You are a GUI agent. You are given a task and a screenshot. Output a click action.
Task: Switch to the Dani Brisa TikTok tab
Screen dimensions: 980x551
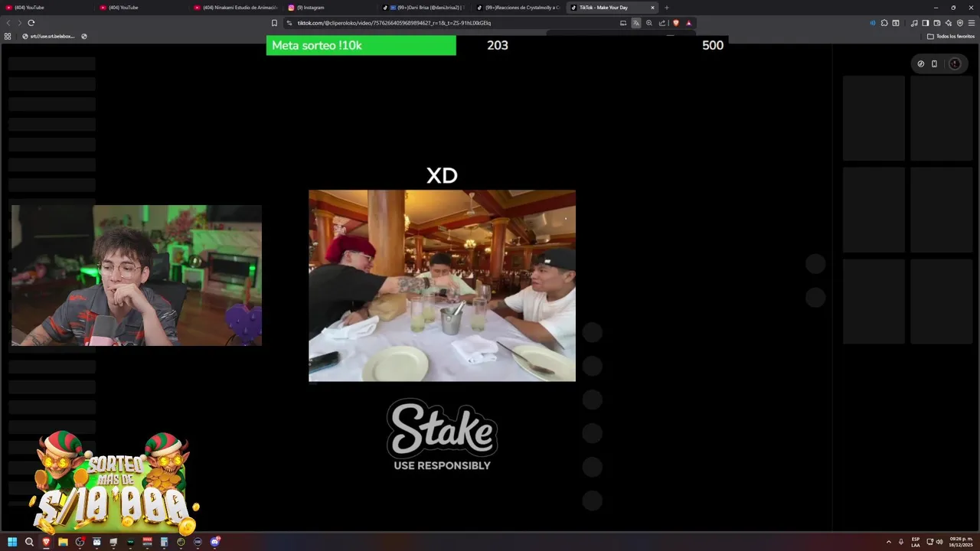[423, 8]
